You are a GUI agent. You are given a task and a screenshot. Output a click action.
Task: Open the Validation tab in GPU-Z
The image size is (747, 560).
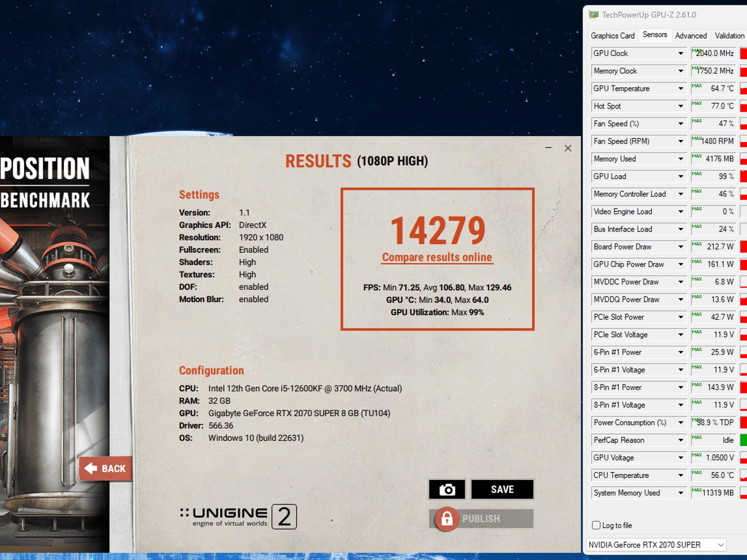pyautogui.click(x=729, y=36)
